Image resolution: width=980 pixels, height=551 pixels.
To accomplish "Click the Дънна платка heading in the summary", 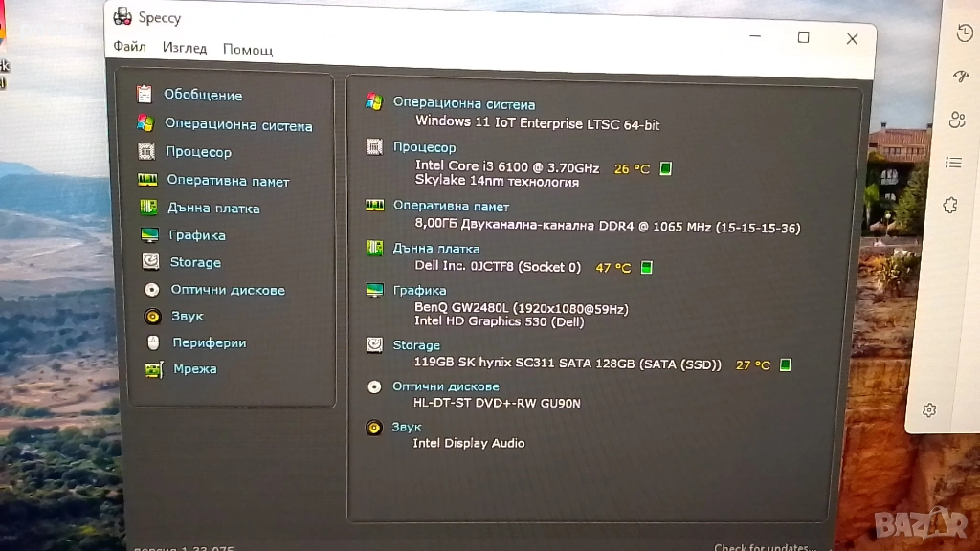I will click(x=436, y=249).
